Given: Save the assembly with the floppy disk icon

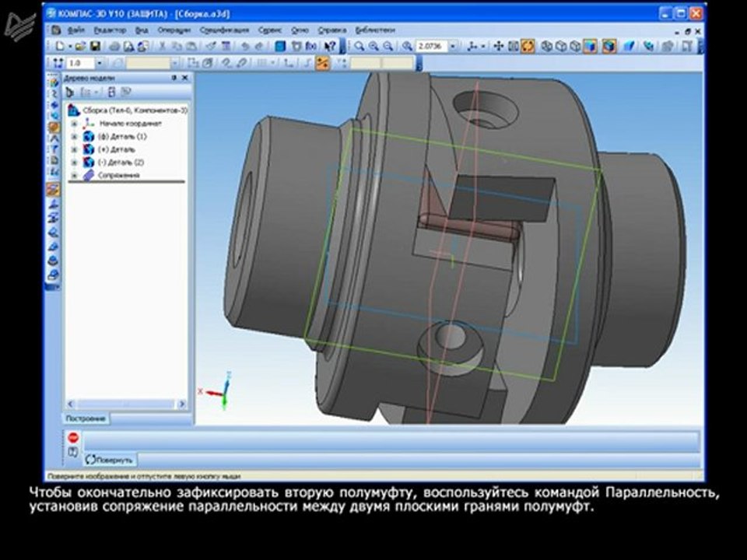Looking at the screenshot, I should click(x=95, y=46).
